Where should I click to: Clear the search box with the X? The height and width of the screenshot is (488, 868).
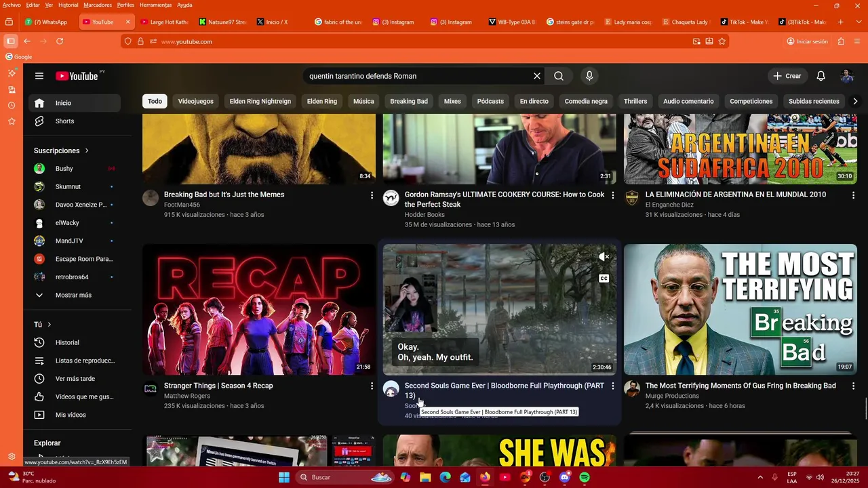(537, 76)
